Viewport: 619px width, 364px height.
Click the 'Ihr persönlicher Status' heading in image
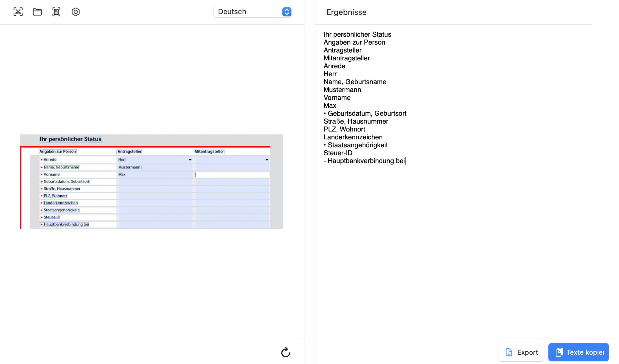pyautogui.click(x=70, y=139)
